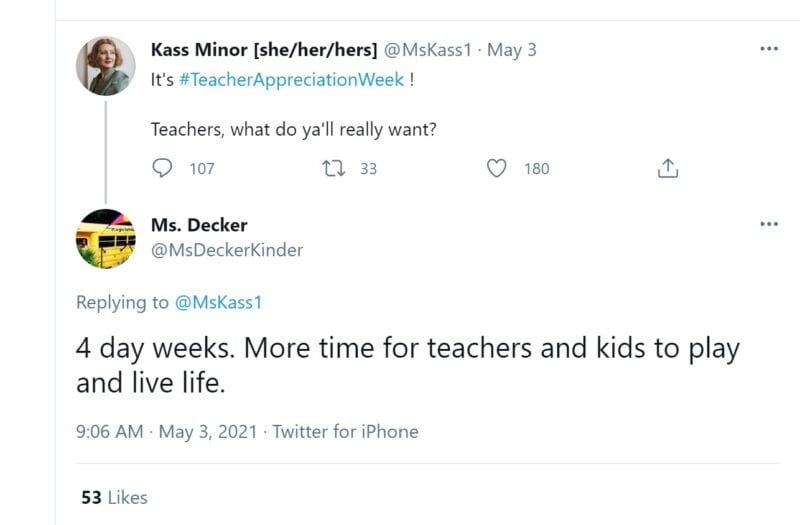Click Kass Minor's profile picture
Screen dimensions: 800x525
pyautogui.click(x=106, y=67)
